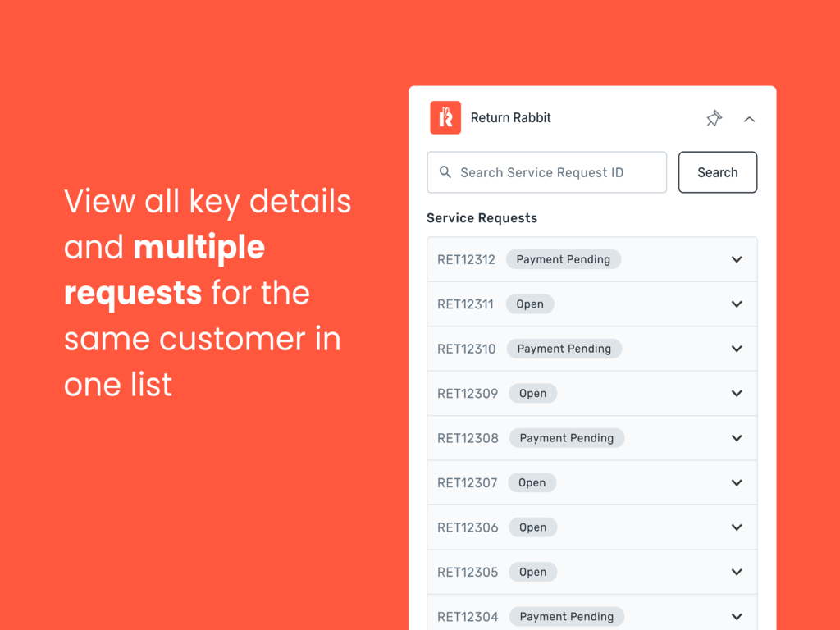
Task: Click the magnifier icon in search field
Action: click(x=445, y=172)
